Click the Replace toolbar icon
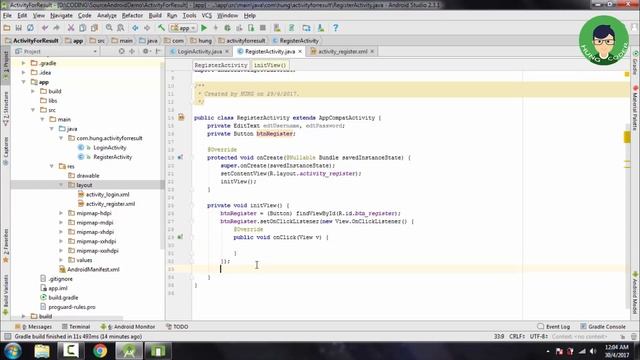The height and width of the screenshot is (360, 640). 121,28
